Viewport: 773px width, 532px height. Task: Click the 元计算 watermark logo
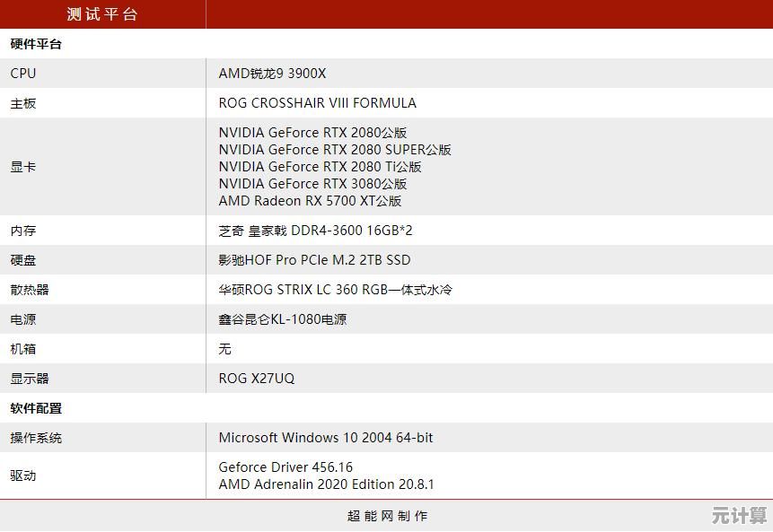(740, 515)
